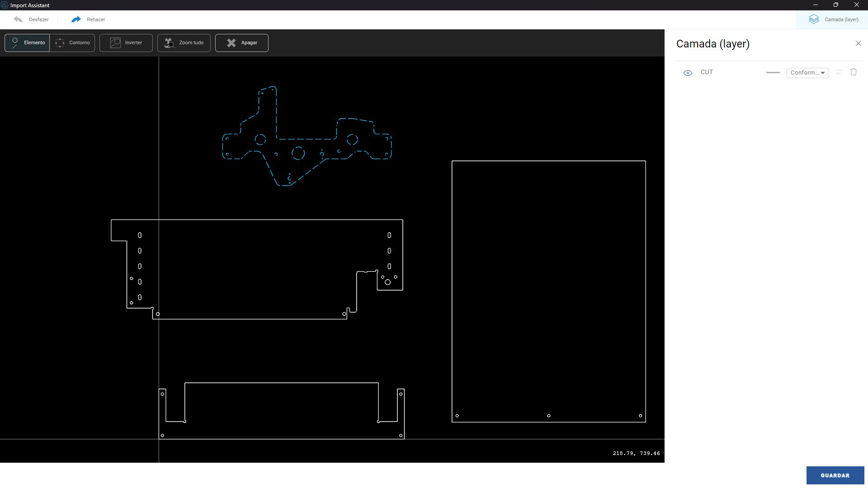Click the Inverter icon
Image resolution: width=868 pixels, height=488 pixels.
(x=115, y=43)
